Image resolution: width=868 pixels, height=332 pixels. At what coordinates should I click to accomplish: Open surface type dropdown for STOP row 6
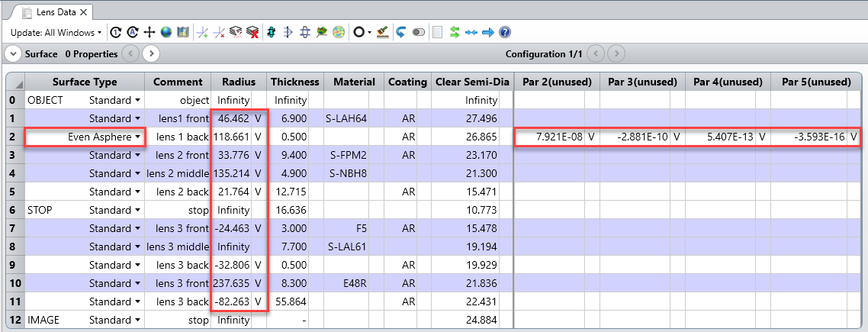(x=137, y=210)
